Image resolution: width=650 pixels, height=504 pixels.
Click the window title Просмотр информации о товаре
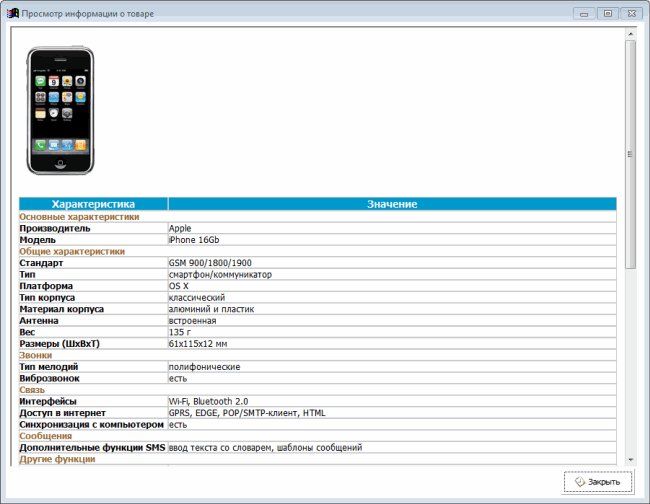pos(87,14)
